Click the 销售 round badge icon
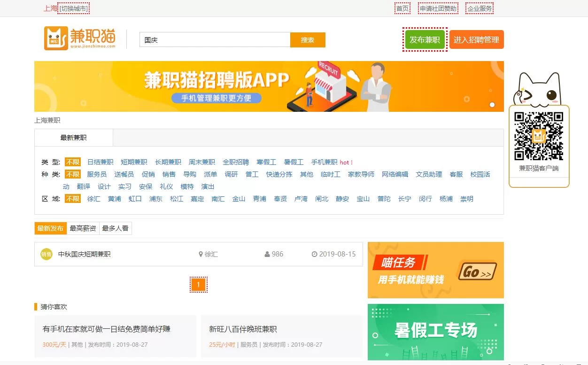 (46, 254)
